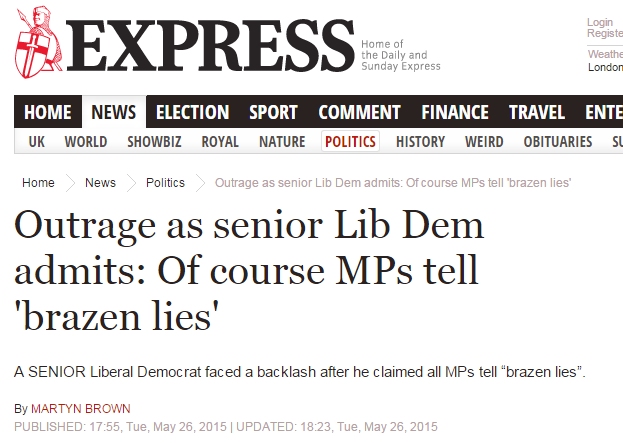This screenshot has width=623, height=443.
Task: Open the HISTORY subcategory
Action: click(x=420, y=141)
